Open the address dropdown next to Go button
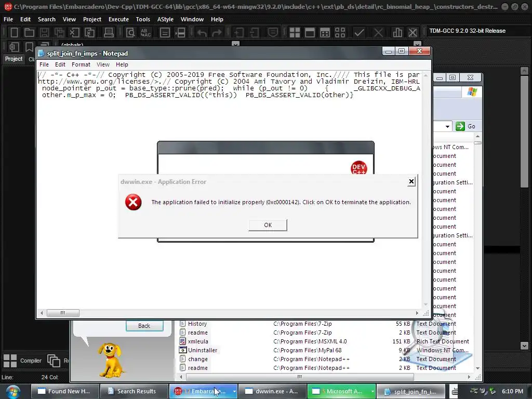The image size is (532, 399). pos(447,127)
